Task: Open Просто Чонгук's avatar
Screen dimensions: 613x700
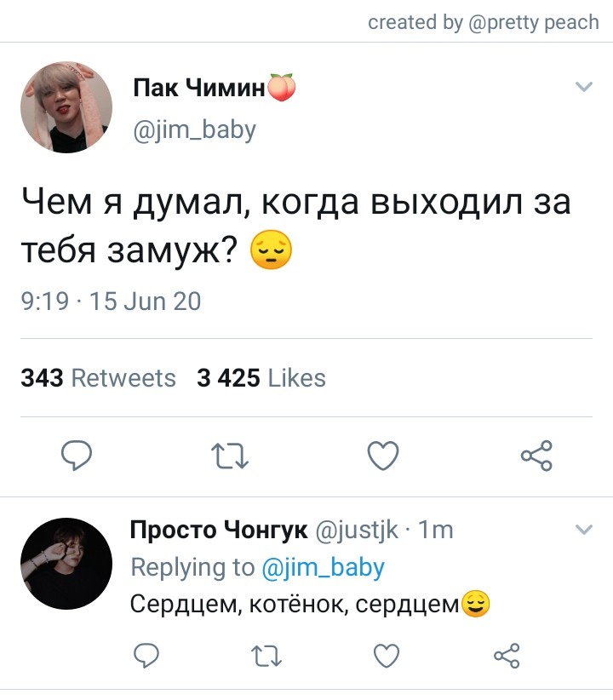Action: [66, 564]
